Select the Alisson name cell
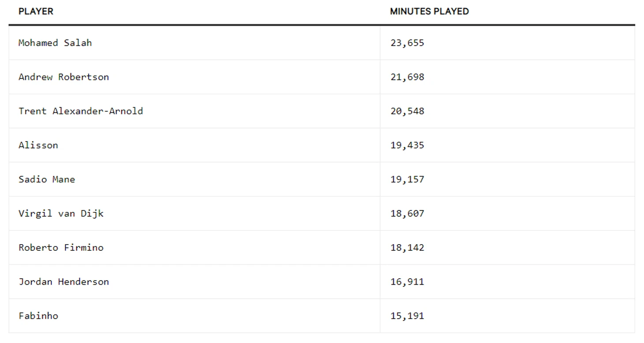This screenshot has height=343, width=644. tap(38, 145)
